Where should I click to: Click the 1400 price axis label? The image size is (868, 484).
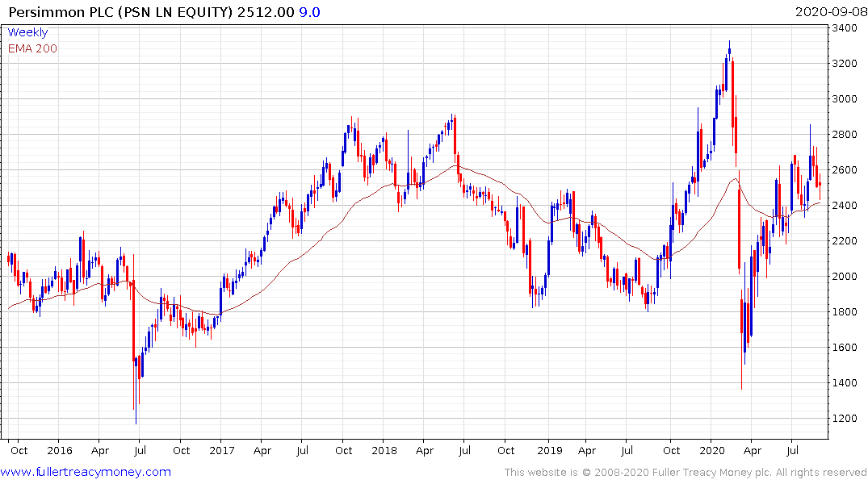click(x=845, y=383)
